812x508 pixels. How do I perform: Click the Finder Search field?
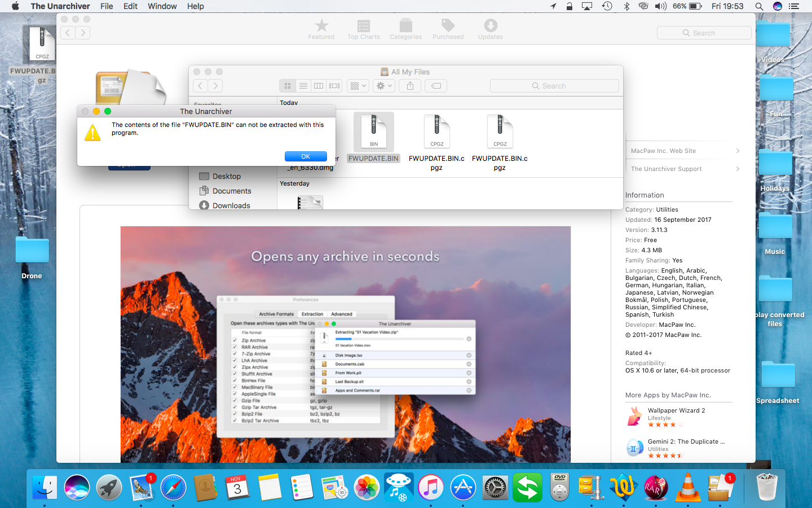tap(554, 86)
